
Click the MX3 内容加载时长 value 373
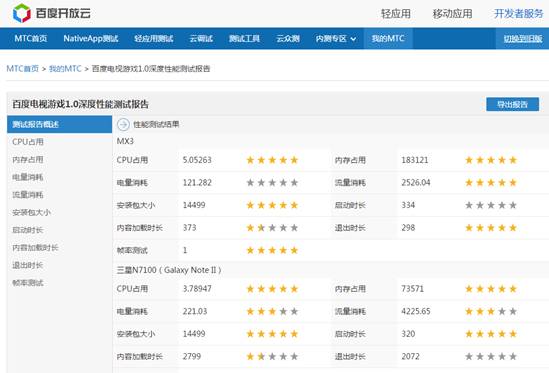(x=189, y=228)
